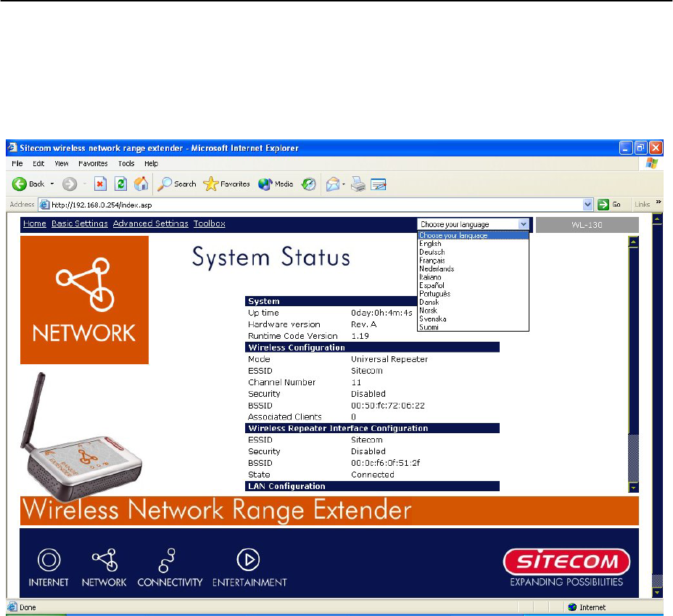Image resolution: width=673 pixels, height=616 pixels.
Task: Open the History clock icon
Action: coord(309,184)
